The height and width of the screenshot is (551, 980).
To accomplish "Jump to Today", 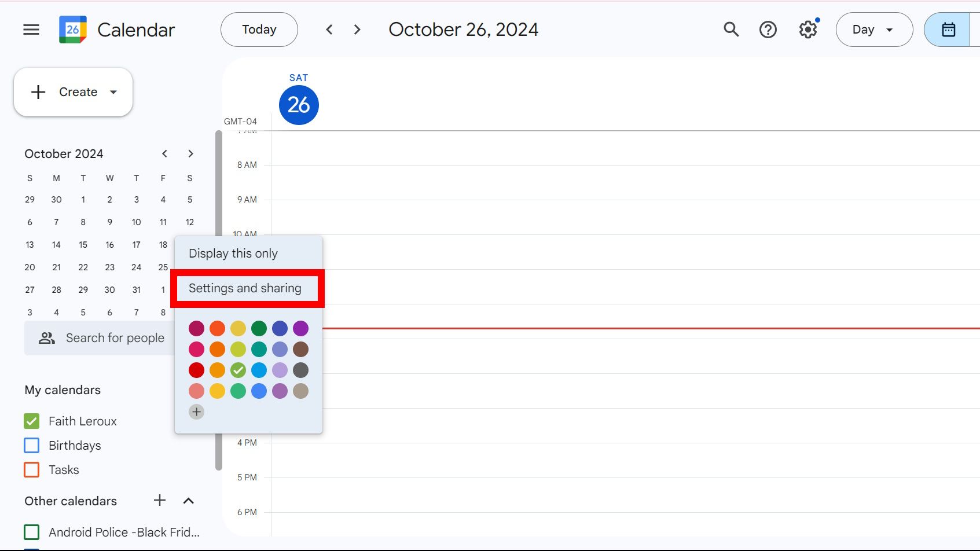I will (259, 30).
